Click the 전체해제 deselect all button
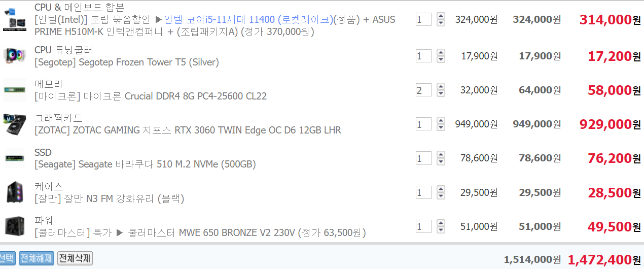 pyautogui.click(x=36, y=258)
